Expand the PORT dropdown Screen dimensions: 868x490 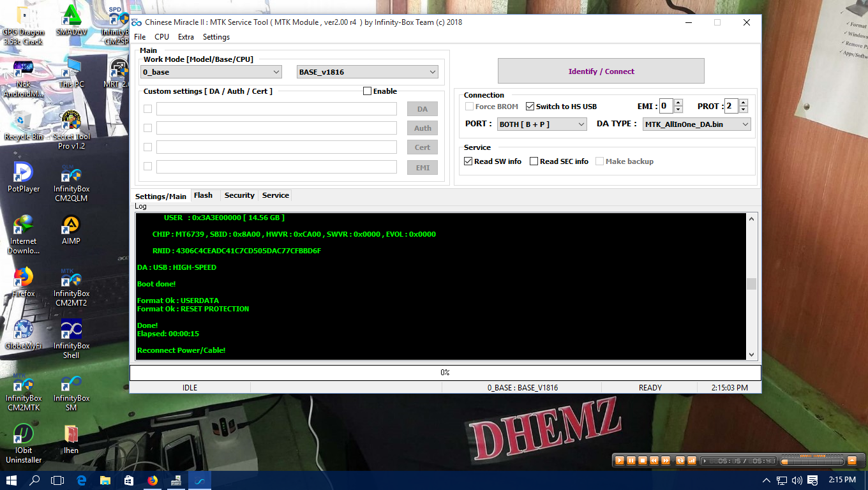click(x=542, y=124)
